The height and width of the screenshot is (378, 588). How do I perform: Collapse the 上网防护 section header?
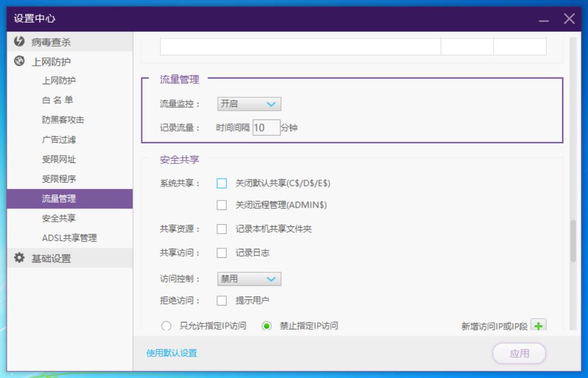[70, 61]
